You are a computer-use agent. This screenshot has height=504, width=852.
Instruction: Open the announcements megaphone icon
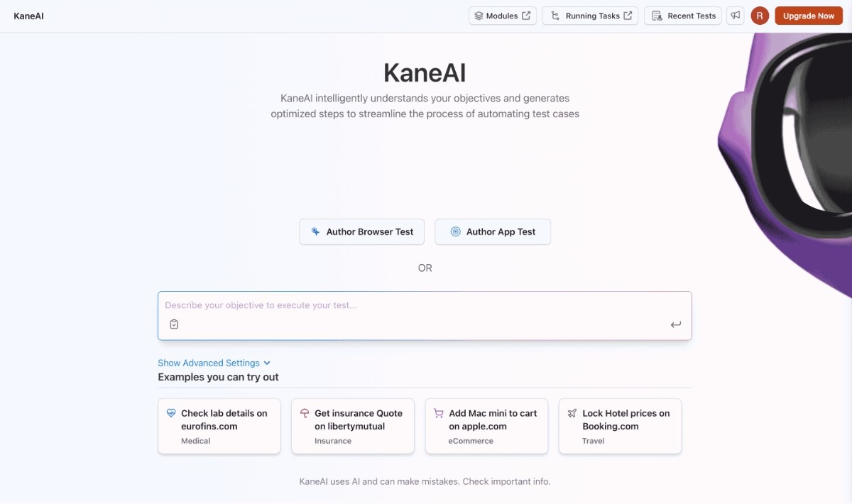click(x=736, y=16)
